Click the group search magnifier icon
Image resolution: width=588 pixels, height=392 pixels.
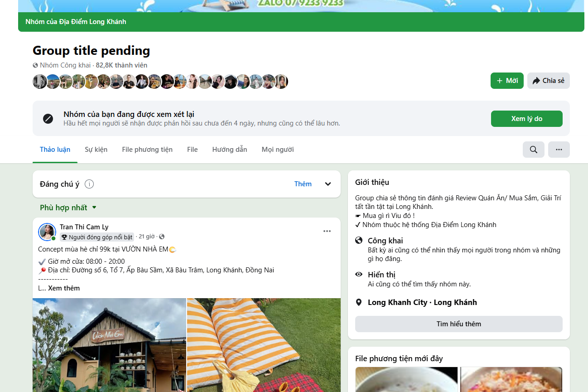click(x=533, y=150)
